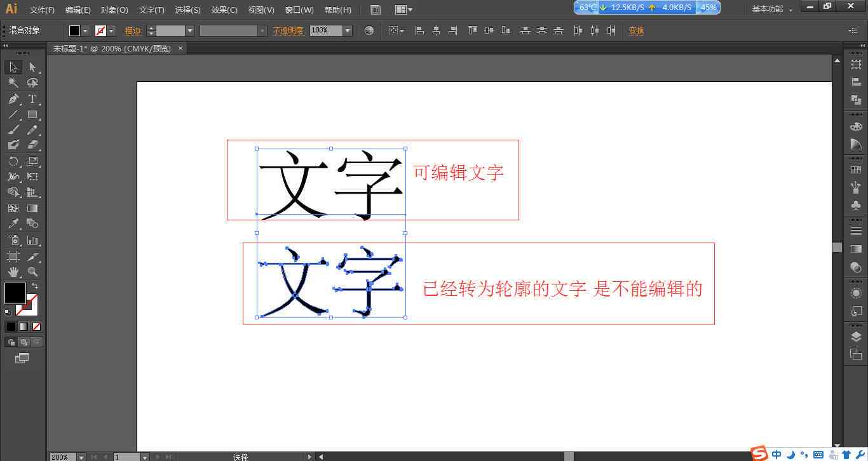The image size is (868, 461).
Task: Expand the 基本功能 workspace switcher
Action: (x=773, y=9)
